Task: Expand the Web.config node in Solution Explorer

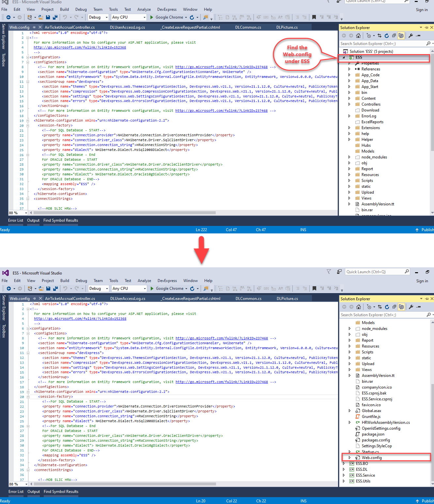Action: coord(350,458)
